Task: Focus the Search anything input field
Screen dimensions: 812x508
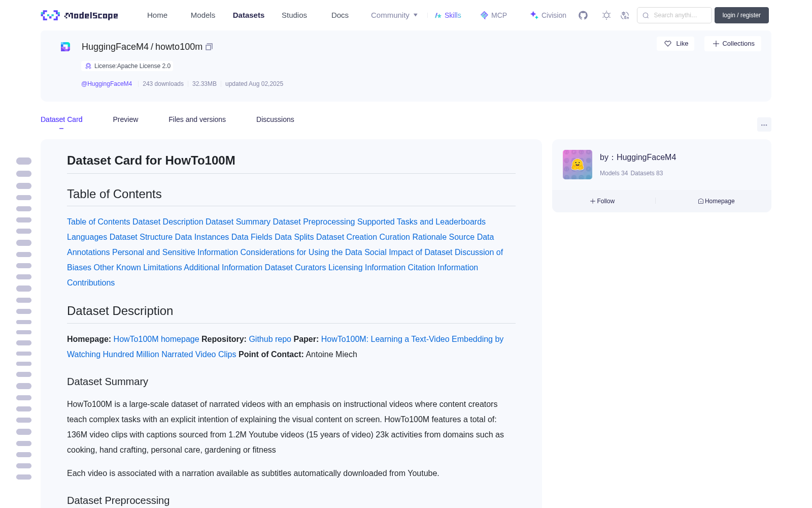Action: pyautogui.click(x=675, y=15)
